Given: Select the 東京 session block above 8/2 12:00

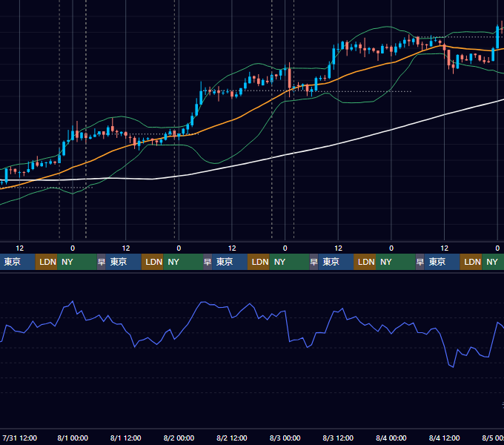Looking at the screenshot, I should coord(230,262).
